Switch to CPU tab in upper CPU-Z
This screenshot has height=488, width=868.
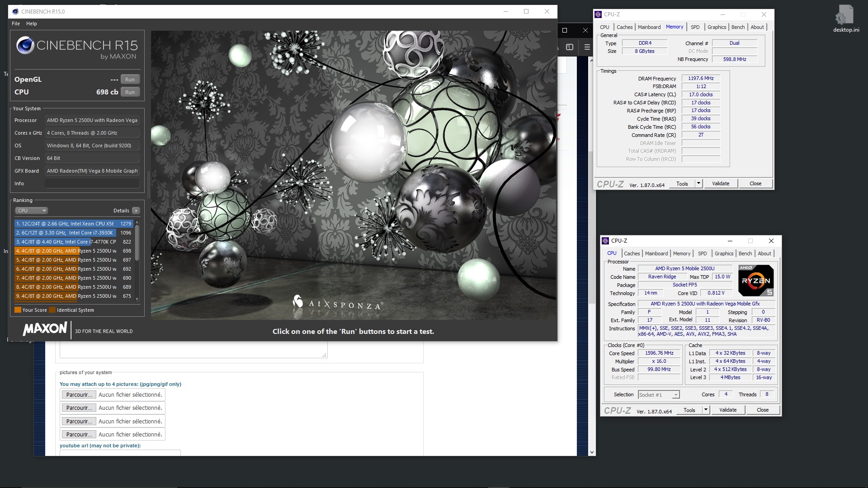pyautogui.click(x=604, y=27)
